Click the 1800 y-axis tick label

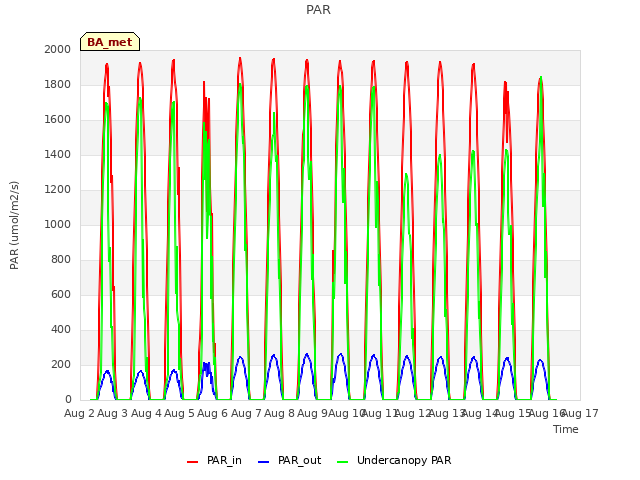tap(58, 84)
